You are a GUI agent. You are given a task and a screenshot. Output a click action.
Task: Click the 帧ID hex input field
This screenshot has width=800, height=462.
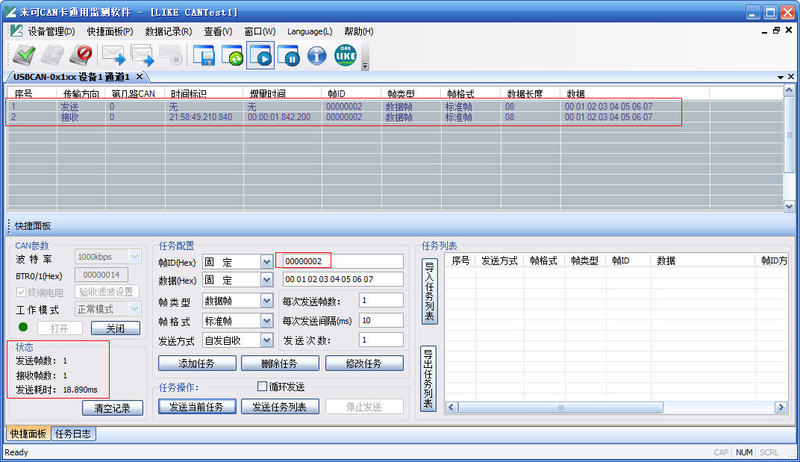coord(342,261)
